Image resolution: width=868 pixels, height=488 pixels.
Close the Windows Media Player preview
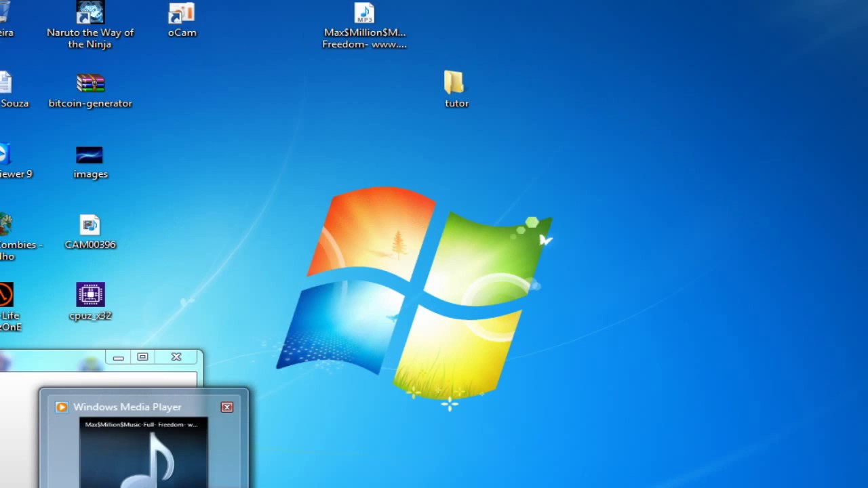(x=226, y=407)
